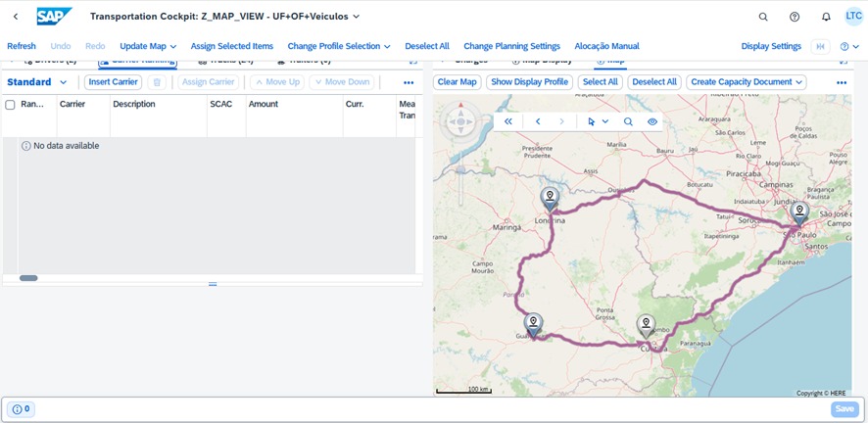This screenshot has width=868, height=423.
Task: Click the back arrow beside the SAP logo
Action: click(x=16, y=17)
